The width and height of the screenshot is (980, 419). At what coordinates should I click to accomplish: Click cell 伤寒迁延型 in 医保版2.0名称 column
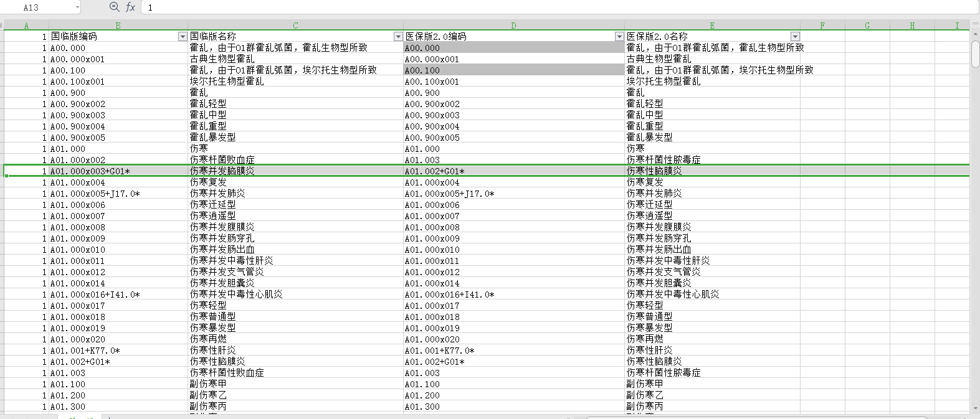[713, 205]
